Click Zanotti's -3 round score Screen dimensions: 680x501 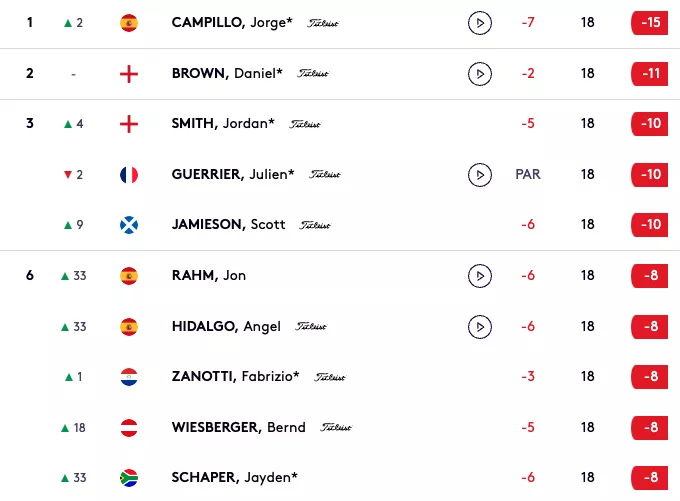528,377
